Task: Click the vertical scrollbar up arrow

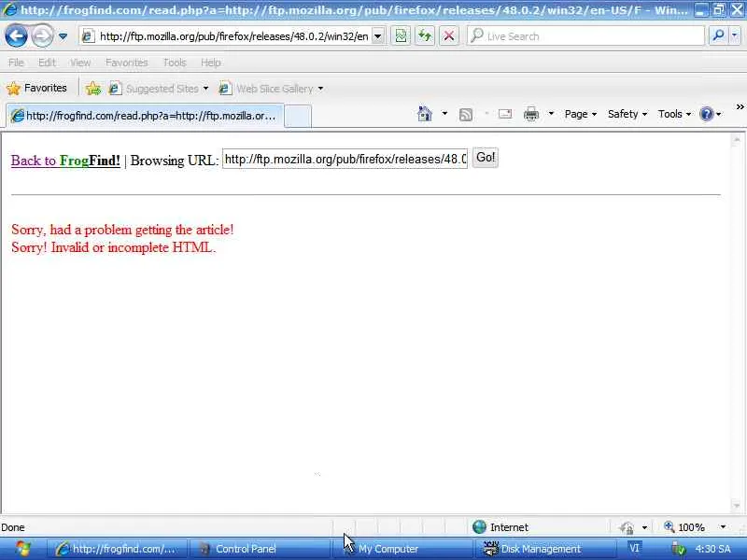Action: [737, 140]
